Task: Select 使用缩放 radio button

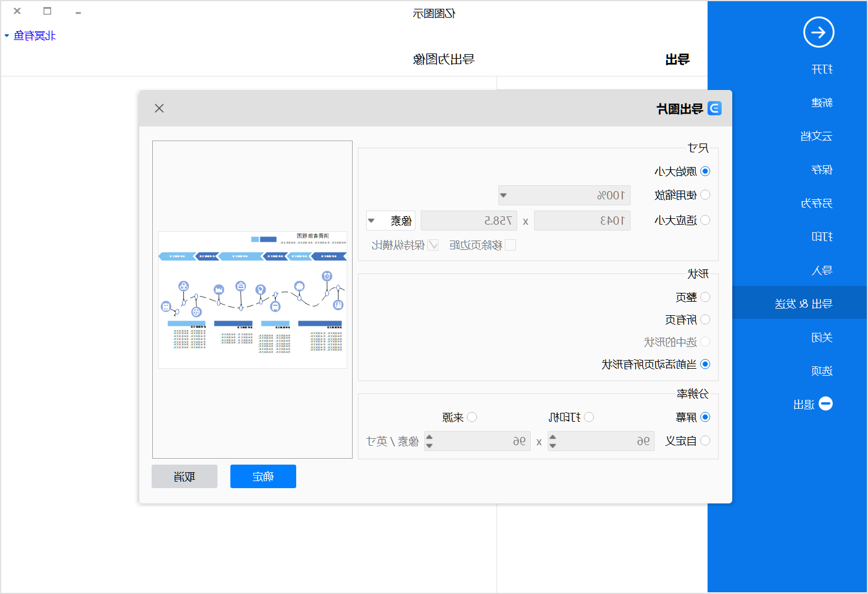Action: click(705, 195)
